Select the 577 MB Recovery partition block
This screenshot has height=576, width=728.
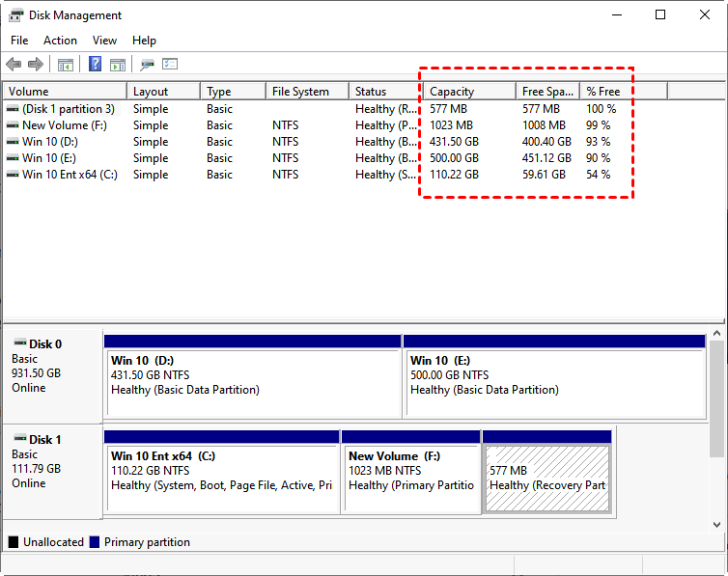click(547, 472)
